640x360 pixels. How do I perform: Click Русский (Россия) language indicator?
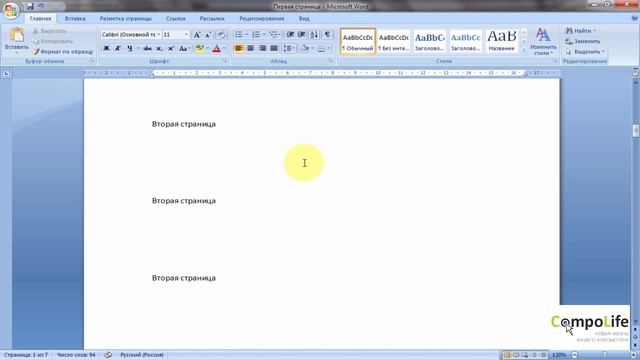point(142,355)
